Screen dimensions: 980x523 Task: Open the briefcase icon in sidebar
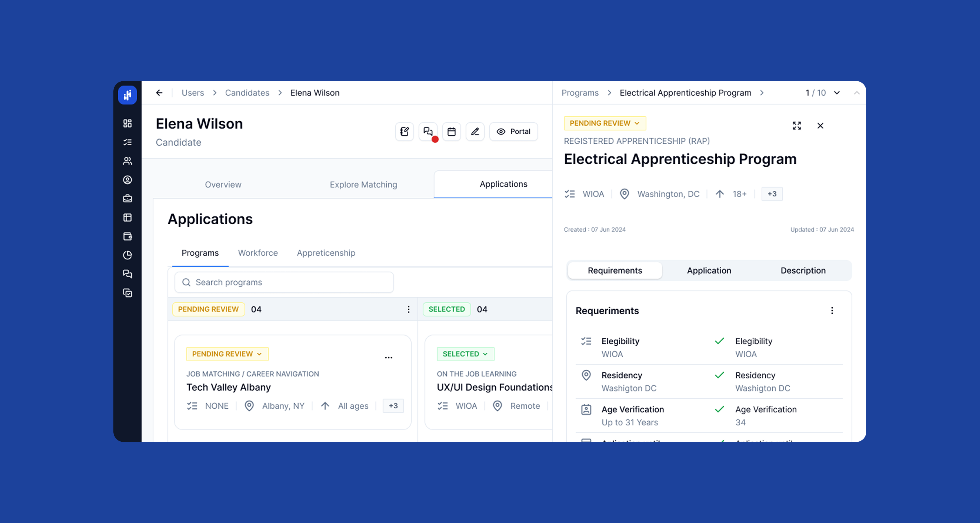pos(127,198)
